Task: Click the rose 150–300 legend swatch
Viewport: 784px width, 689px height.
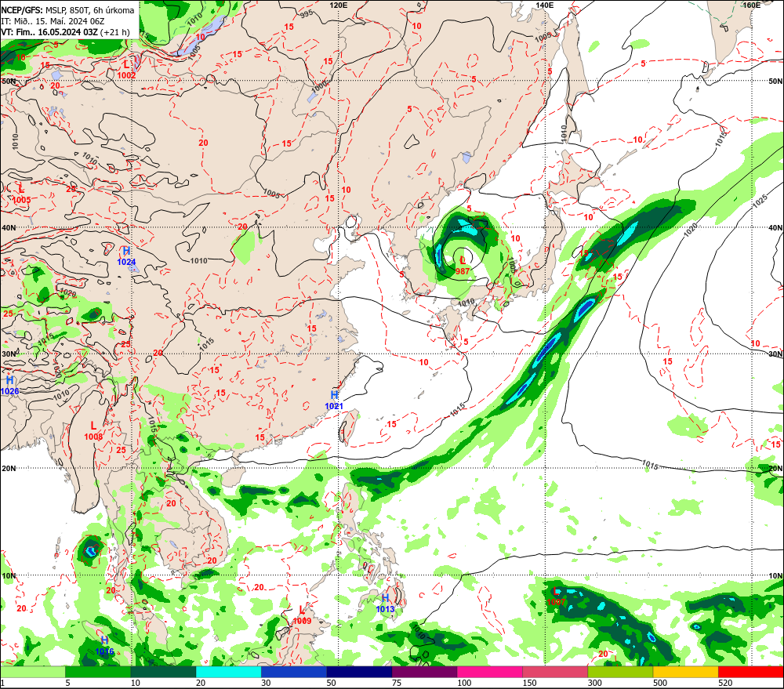Action: [555, 672]
